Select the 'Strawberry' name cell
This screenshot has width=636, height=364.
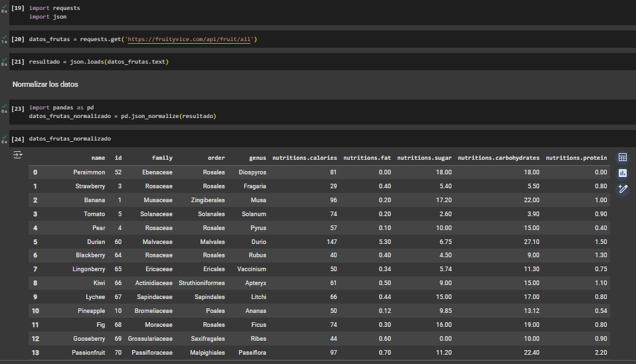[90, 186]
